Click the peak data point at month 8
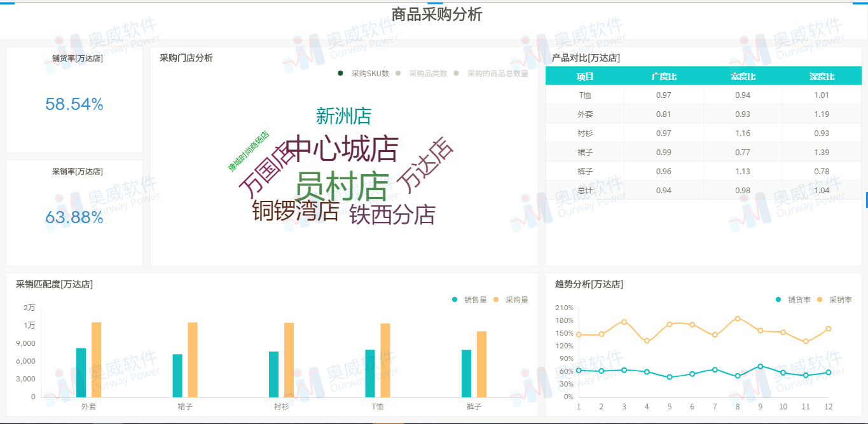The height and width of the screenshot is (424, 868). (x=737, y=319)
